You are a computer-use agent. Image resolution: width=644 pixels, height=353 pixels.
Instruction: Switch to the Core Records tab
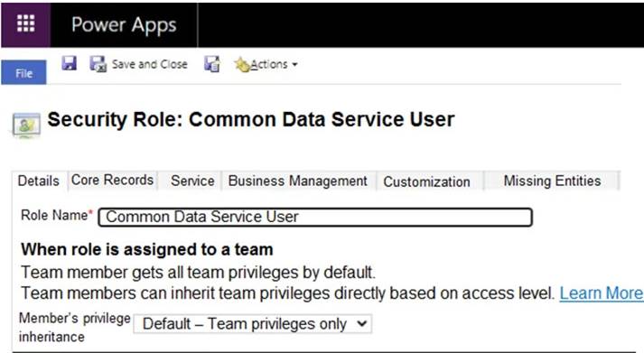tap(113, 180)
